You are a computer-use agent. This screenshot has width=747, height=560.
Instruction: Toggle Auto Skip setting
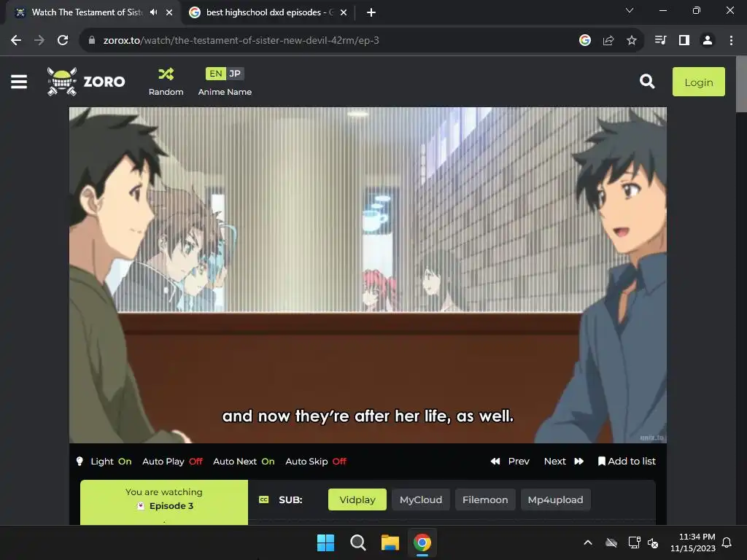(x=316, y=462)
